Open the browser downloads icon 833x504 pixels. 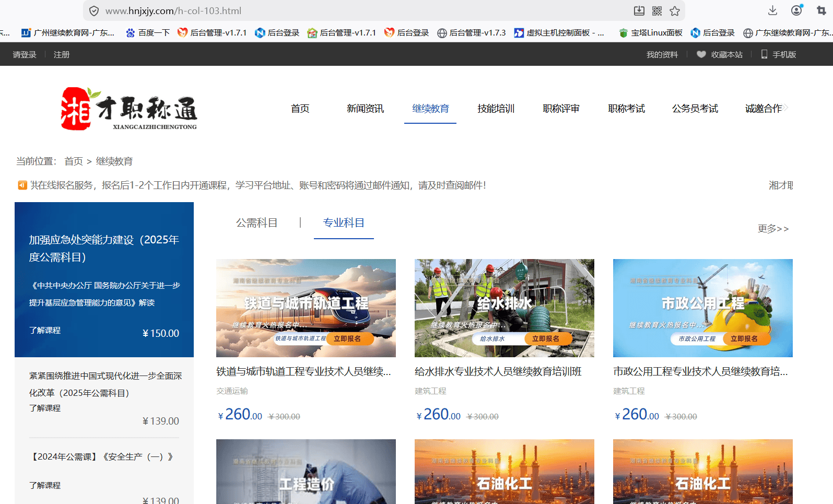[x=773, y=10]
